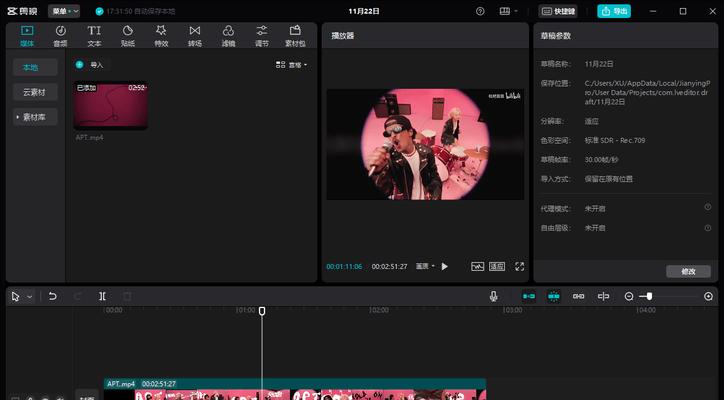724x400 pixels.
Task: Open the 贴纸 (Stickers) tab
Action: click(127, 36)
